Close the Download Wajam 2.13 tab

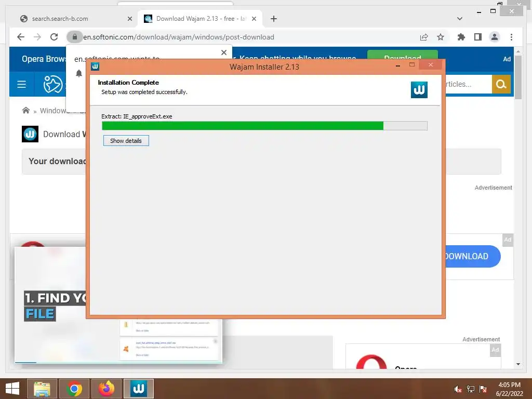pyautogui.click(x=254, y=19)
